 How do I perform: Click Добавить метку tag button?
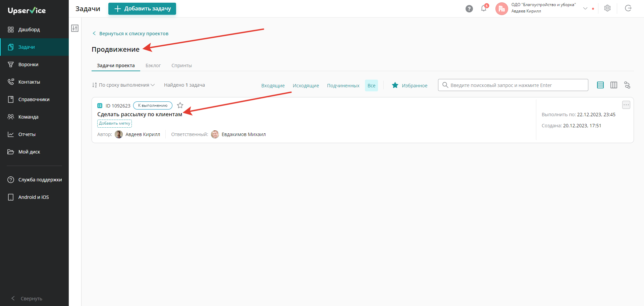tap(114, 123)
